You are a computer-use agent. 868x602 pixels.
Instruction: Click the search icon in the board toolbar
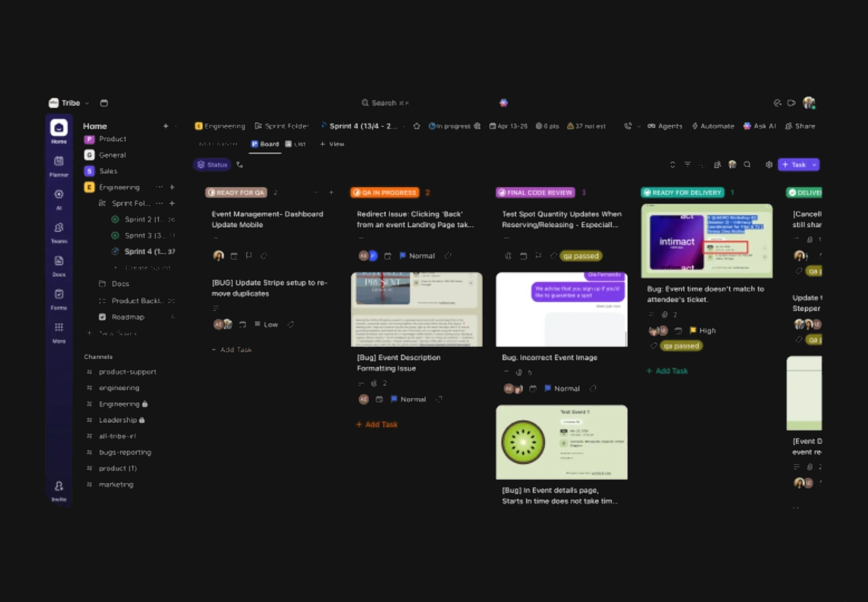[x=747, y=165]
